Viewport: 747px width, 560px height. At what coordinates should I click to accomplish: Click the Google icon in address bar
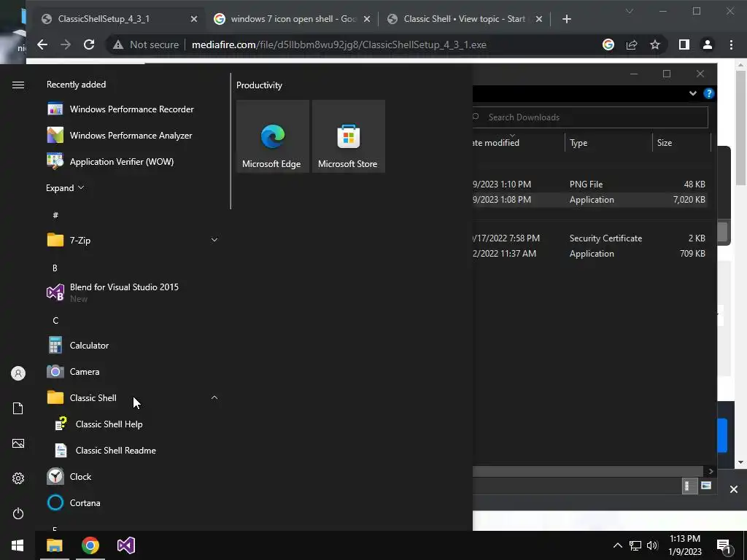tap(608, 44)
